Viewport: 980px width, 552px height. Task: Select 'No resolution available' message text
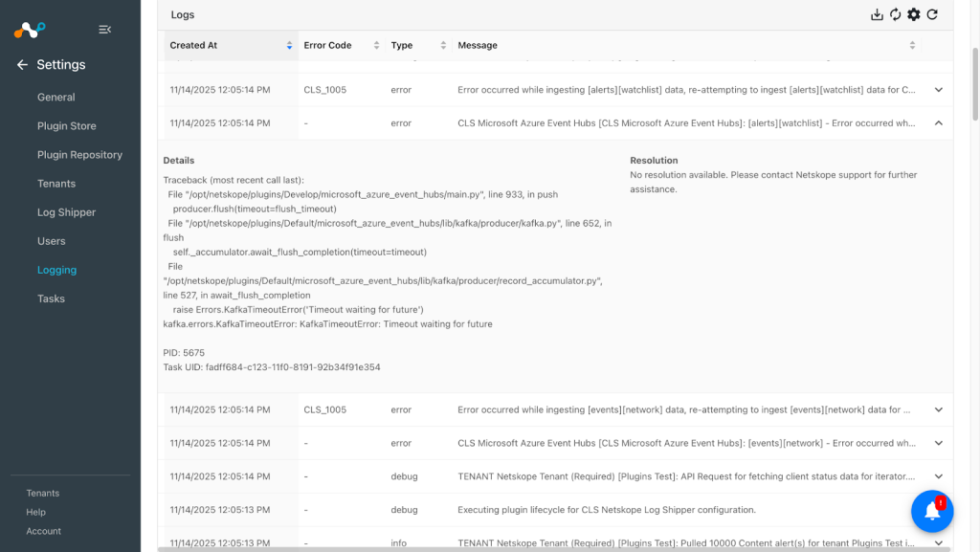pyautogui.click(x=773, y=183)
